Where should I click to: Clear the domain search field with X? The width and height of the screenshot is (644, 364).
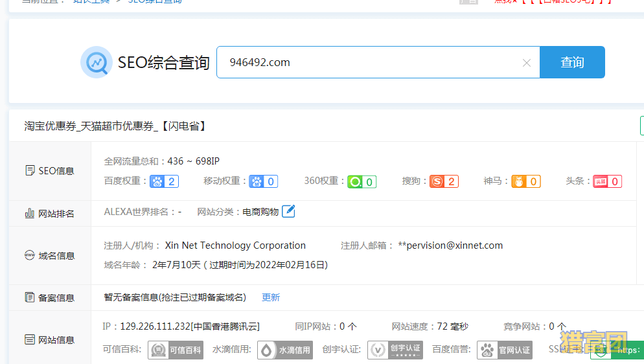click(x=527, y=63)
